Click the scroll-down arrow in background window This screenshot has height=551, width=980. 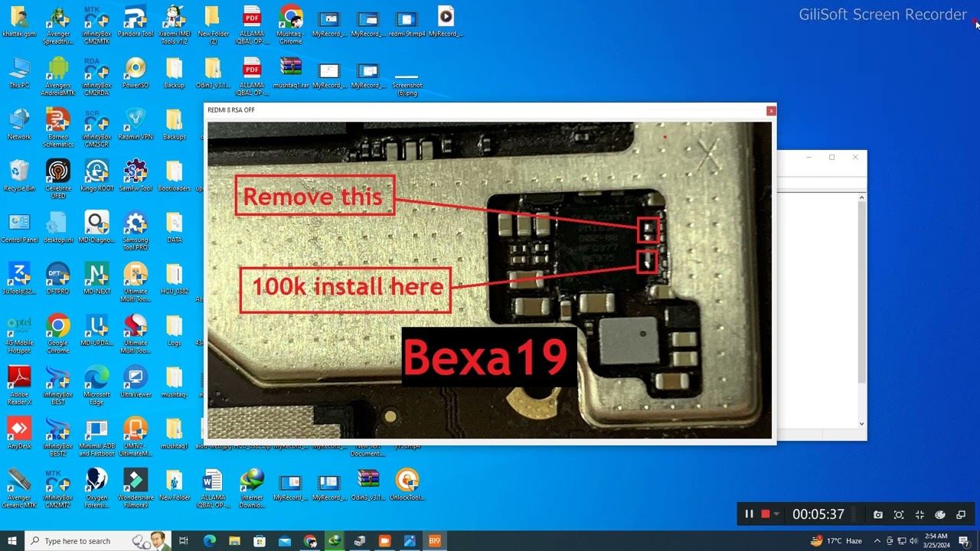click(861, 424)
